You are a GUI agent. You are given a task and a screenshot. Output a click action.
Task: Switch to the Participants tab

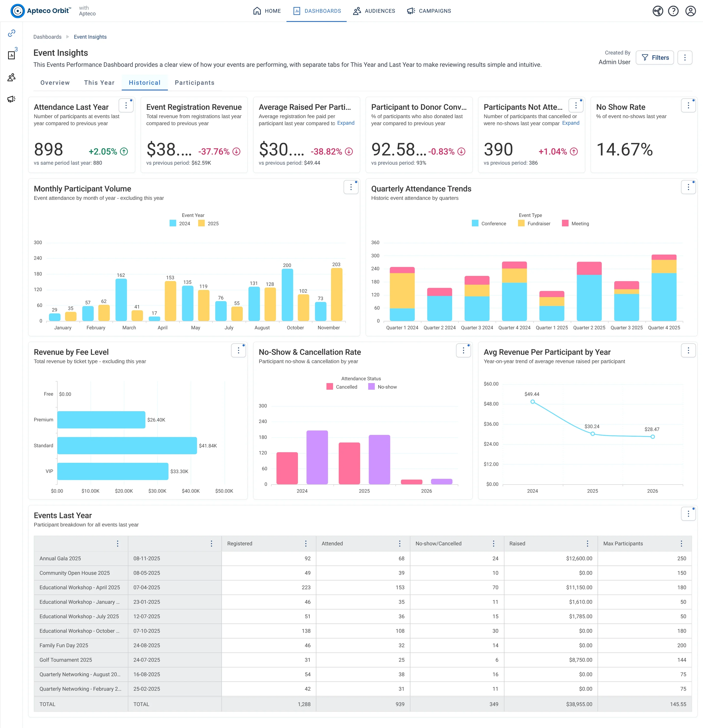pos(194,82)
